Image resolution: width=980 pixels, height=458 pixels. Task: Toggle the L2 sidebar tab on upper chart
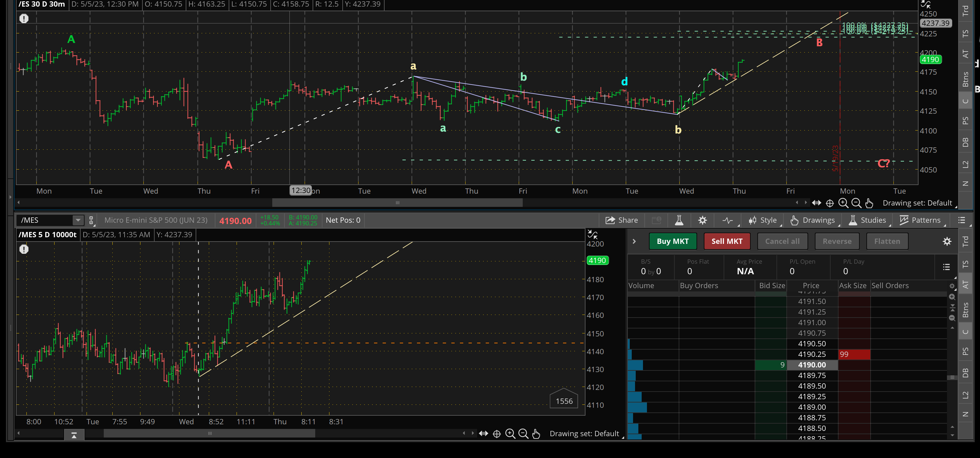(965, 164)
